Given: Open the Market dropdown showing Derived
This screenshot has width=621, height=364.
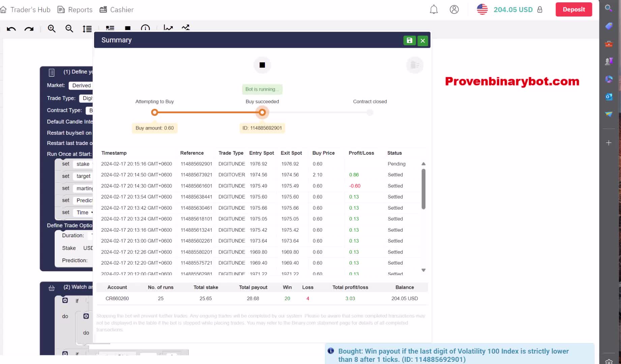Looking at the screenshot, I should [81, 86].
